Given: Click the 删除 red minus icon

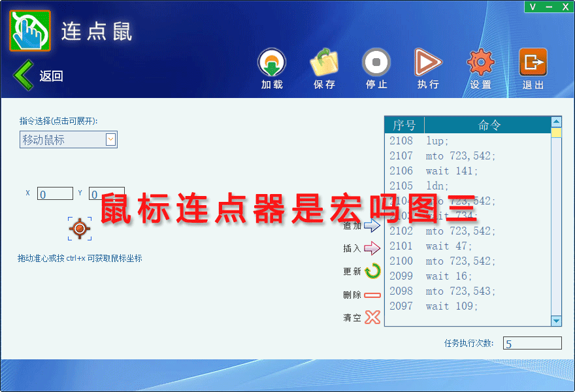Looking at the screenshot, I should (372, 295).
